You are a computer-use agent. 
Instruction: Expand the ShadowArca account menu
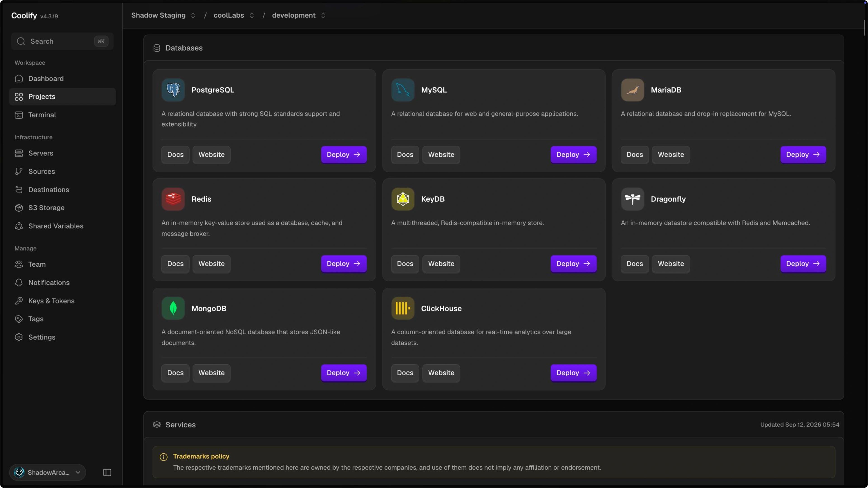click(x=47, y=472)
